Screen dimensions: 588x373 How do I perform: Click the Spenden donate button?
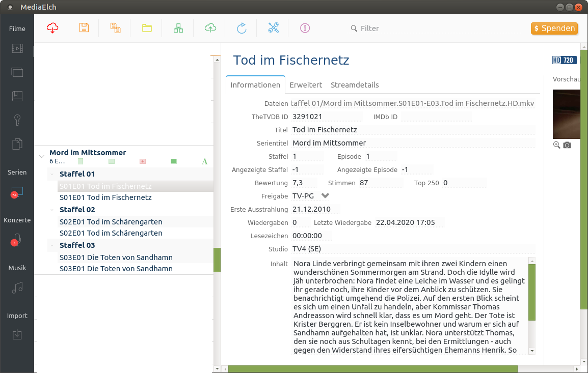tap(554, 28)
